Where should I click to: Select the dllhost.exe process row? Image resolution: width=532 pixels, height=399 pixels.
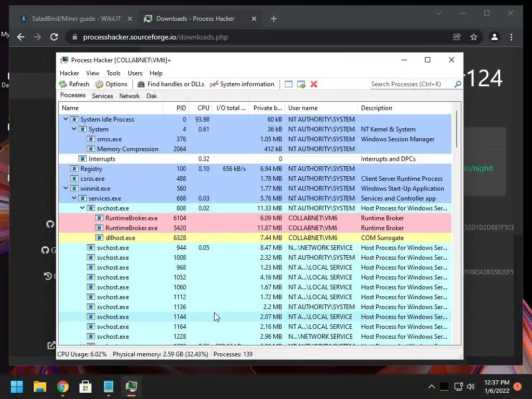point(255,237)
